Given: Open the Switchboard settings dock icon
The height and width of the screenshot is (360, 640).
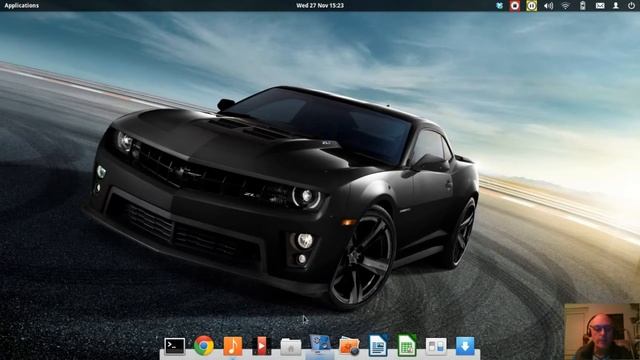Looking at the screenshot, I should pos(436,347).
